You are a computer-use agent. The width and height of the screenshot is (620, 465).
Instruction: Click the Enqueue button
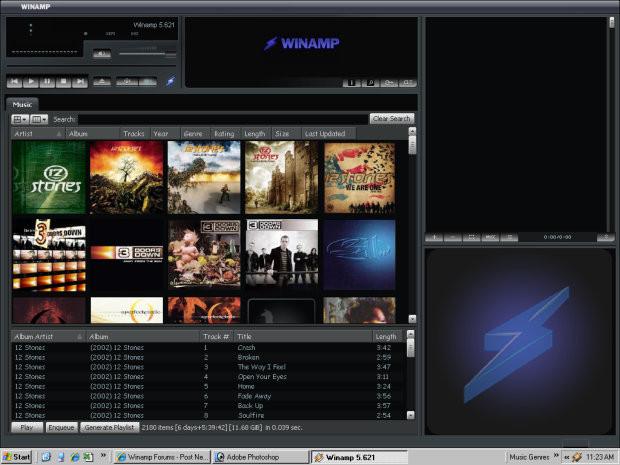point(61,427)
